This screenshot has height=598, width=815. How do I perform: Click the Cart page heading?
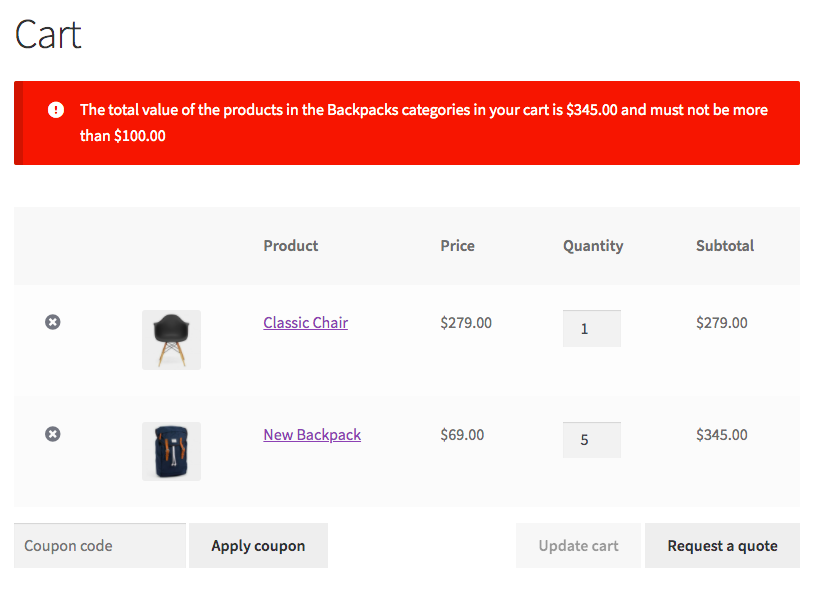tap(48, 35)
